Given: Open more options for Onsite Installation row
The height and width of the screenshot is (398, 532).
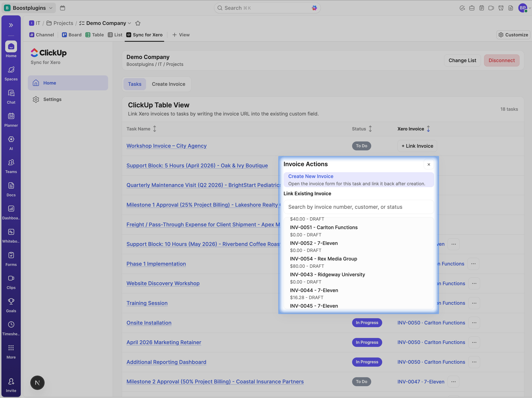Looking at the screenshot, I should pyautogui.click(x=474, y=323).
